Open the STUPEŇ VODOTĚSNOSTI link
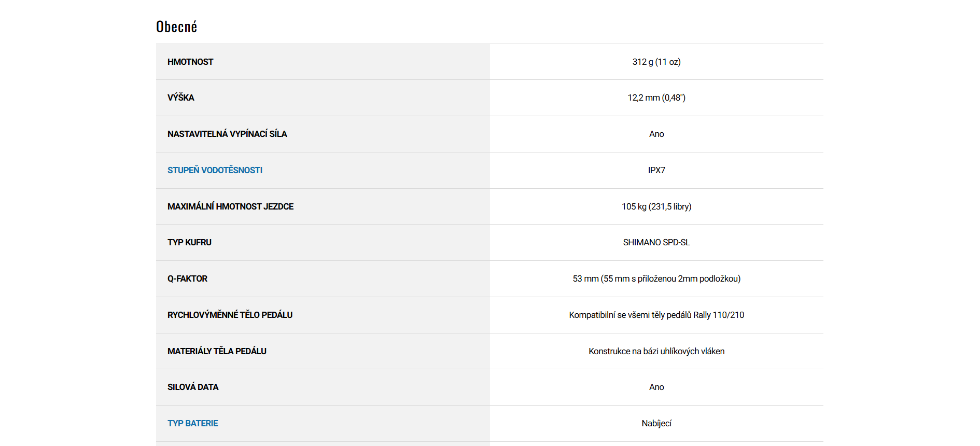This screenshot has height=446, width=980. pos(215,170)
